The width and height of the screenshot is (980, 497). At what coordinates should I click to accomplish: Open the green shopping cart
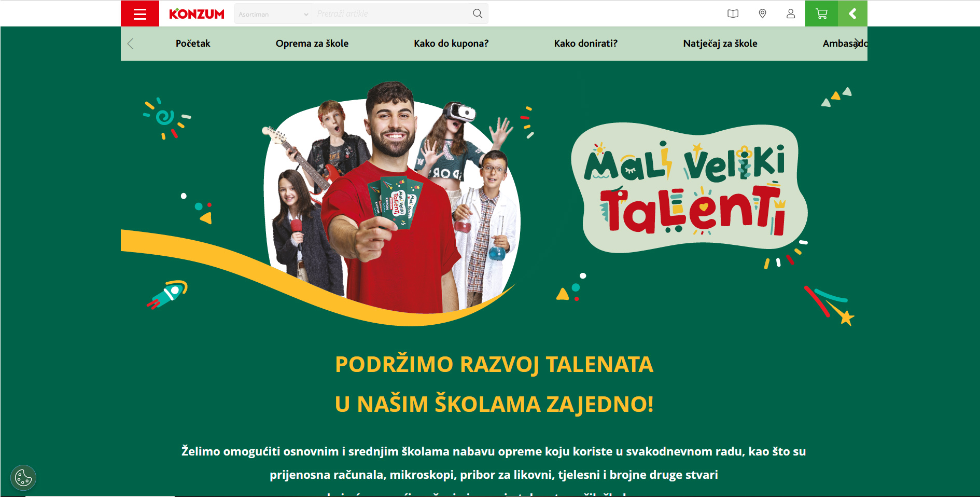pos(821,13)
